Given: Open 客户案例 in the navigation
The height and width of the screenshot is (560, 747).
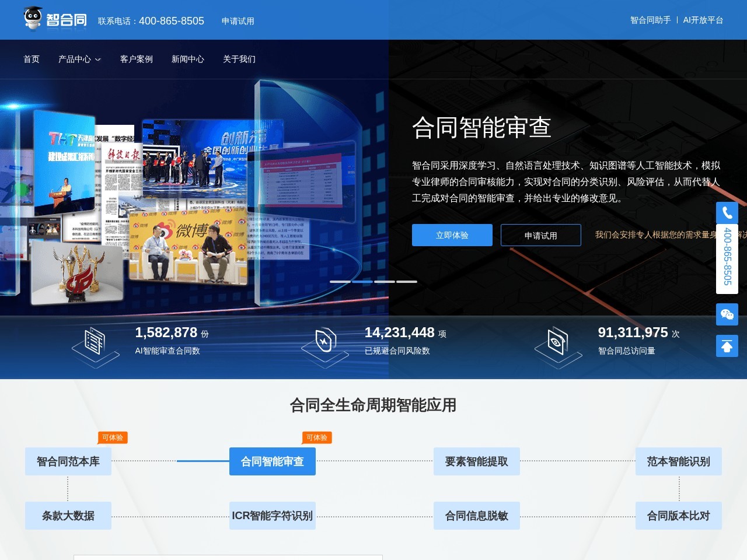Looking at the screenshot, I should pyautogui.click(x=137, y=59).
